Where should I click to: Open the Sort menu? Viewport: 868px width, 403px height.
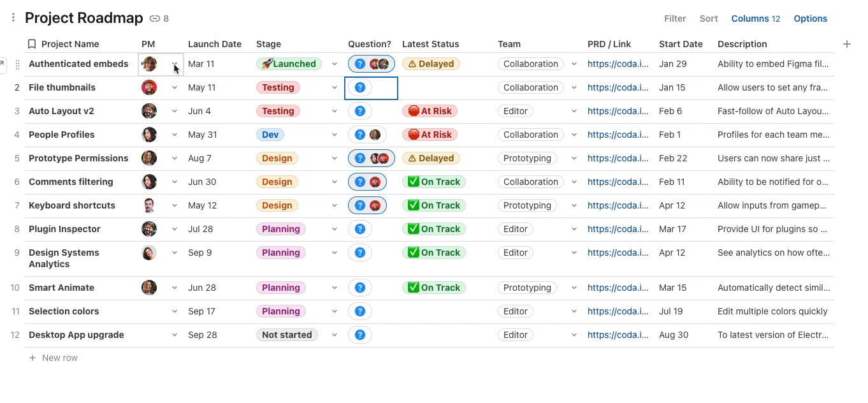tap(709, 18)
